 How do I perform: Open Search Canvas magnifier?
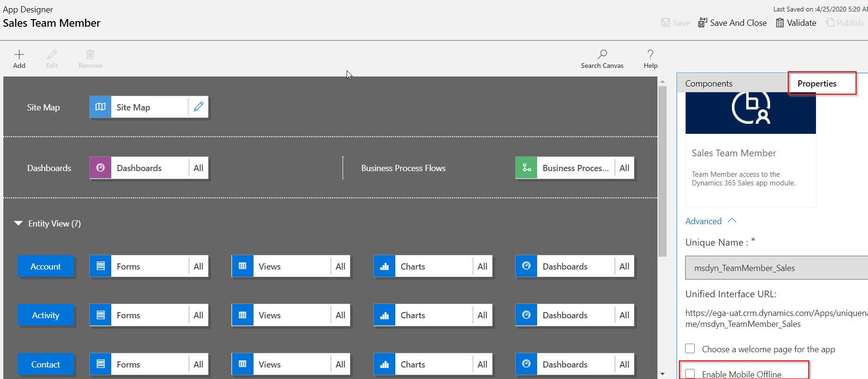point(602,54)
